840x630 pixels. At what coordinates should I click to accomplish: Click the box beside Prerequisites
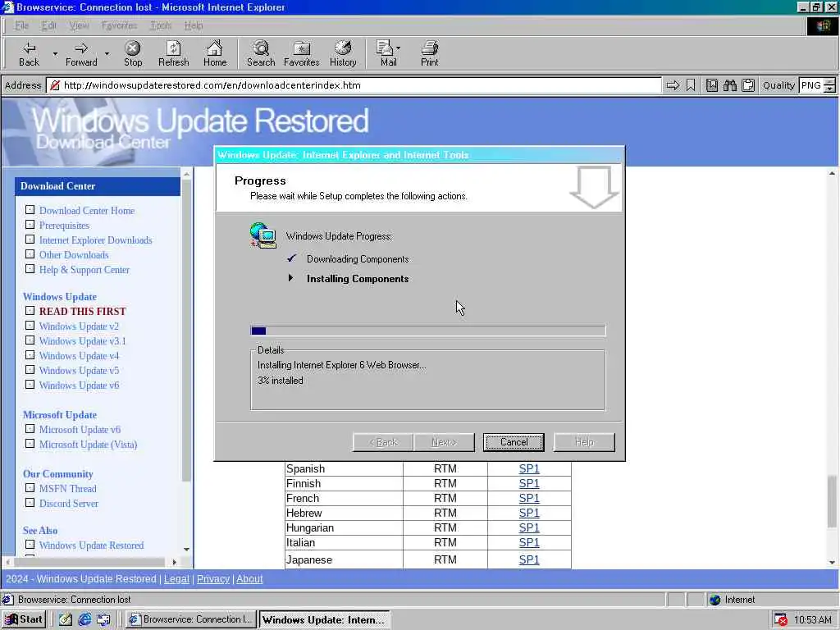pyautogui.click(x=30, y=225)
